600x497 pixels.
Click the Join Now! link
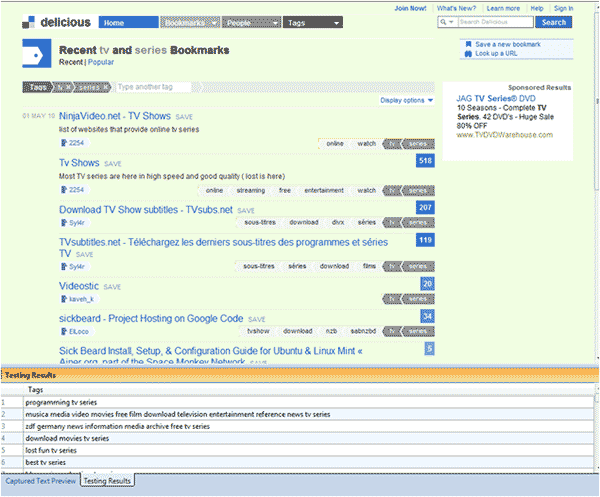410,8
